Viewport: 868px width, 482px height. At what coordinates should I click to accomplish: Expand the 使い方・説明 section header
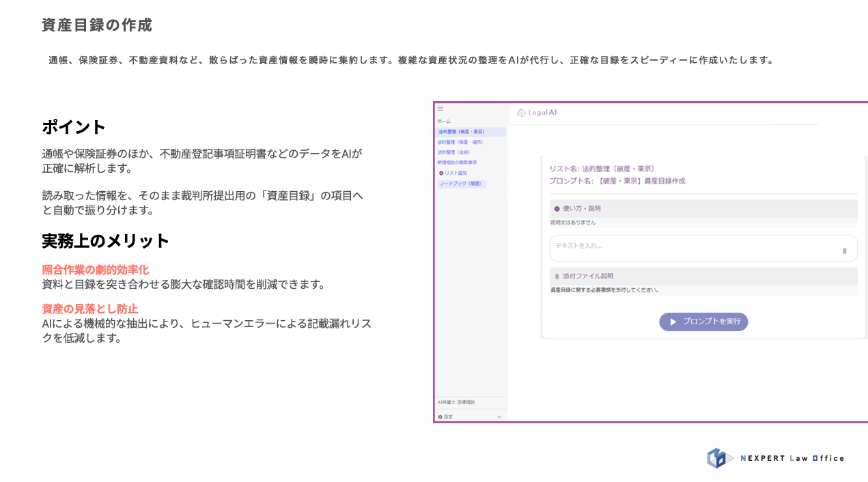click(580, 207)
